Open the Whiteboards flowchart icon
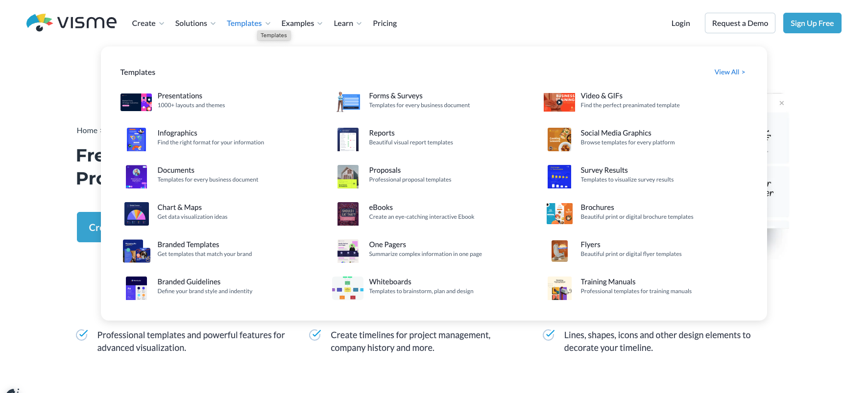The height and width of the screenshot is (393, 868). (x=348, y=288)
